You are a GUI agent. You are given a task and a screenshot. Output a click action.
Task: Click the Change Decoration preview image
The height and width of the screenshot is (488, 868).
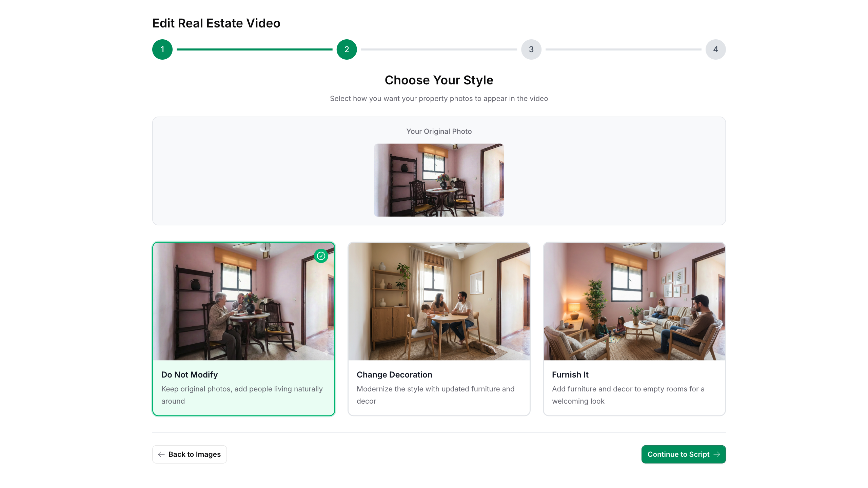click(x=439, y=301)
